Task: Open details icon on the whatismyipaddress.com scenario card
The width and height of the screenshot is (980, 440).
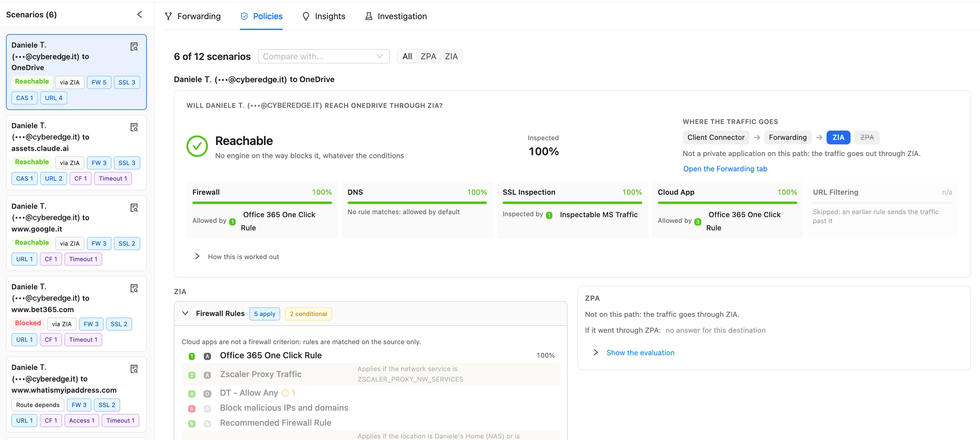Action: [x=134, y=369]
